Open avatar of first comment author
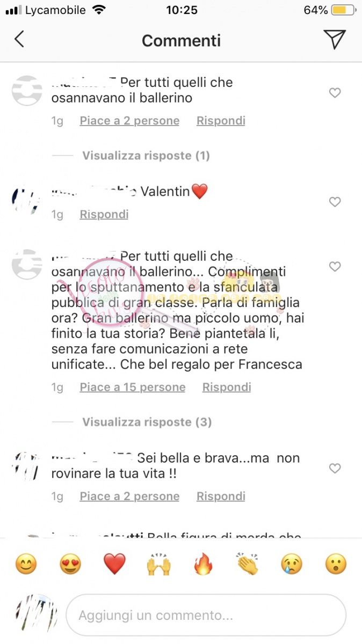Image resolution: width=362 pixels, height=644 pixels. (x=27, y=91)
